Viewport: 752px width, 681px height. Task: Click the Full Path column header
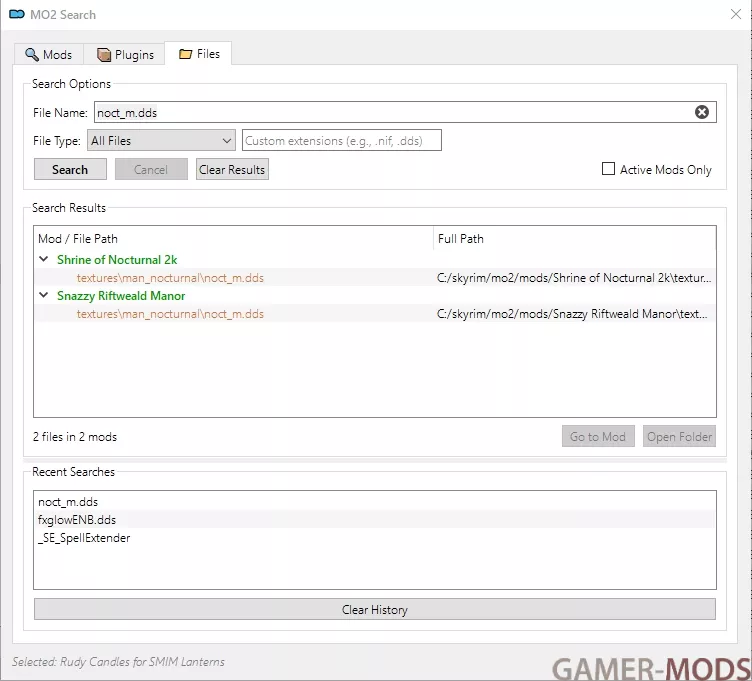pyautogui.click(x=461, y=239)
